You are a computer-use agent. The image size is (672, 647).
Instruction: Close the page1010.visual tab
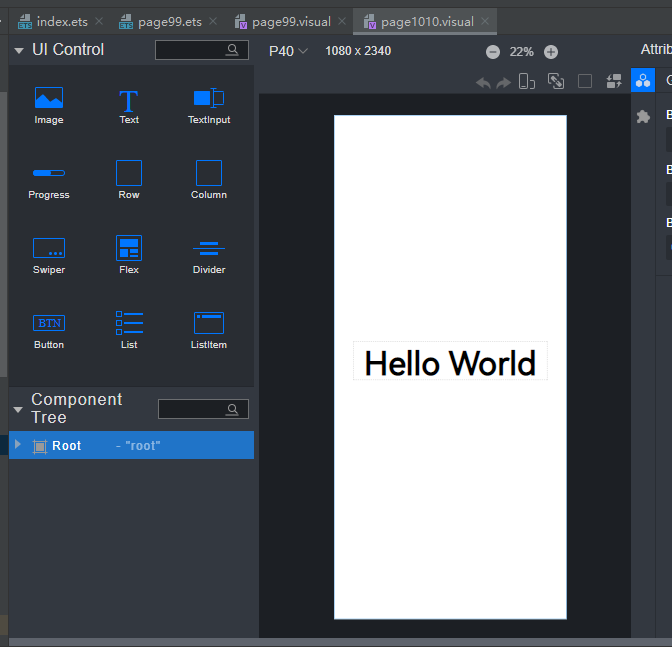point(485,21)
